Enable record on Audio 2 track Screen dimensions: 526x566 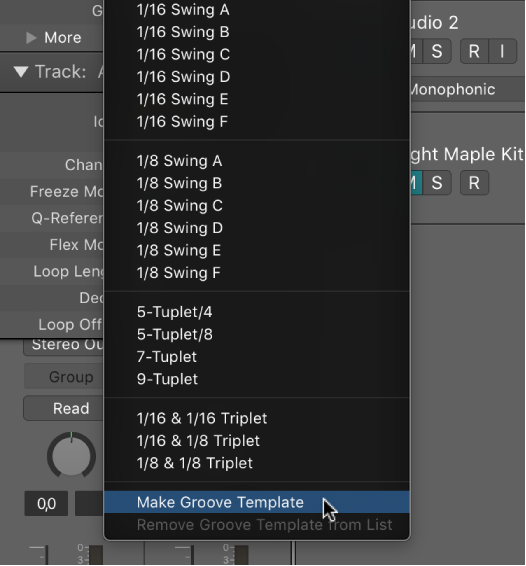pyautogui.click(x=474, y=51)
